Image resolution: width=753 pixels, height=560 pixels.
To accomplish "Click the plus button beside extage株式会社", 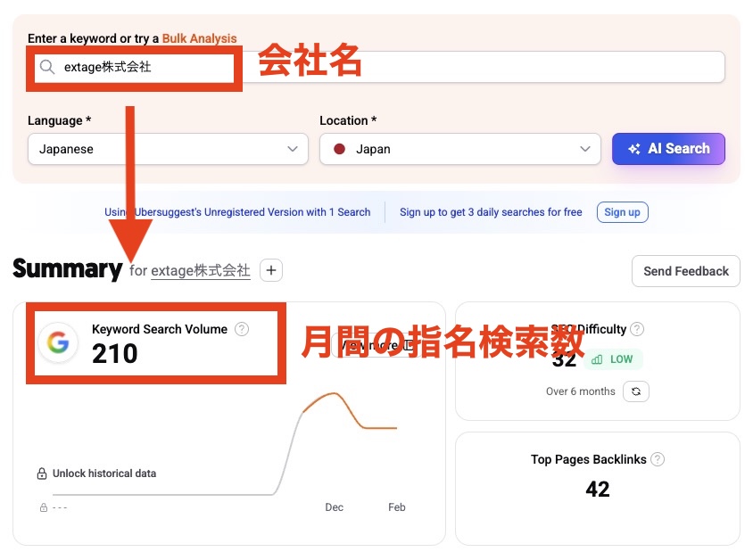I will point(270,269).
